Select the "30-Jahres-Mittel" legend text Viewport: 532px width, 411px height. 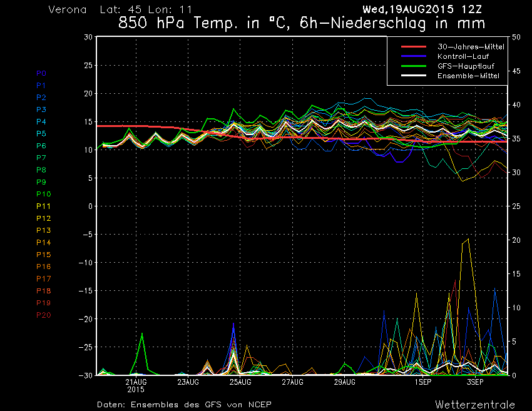click(x=471, y=47)
